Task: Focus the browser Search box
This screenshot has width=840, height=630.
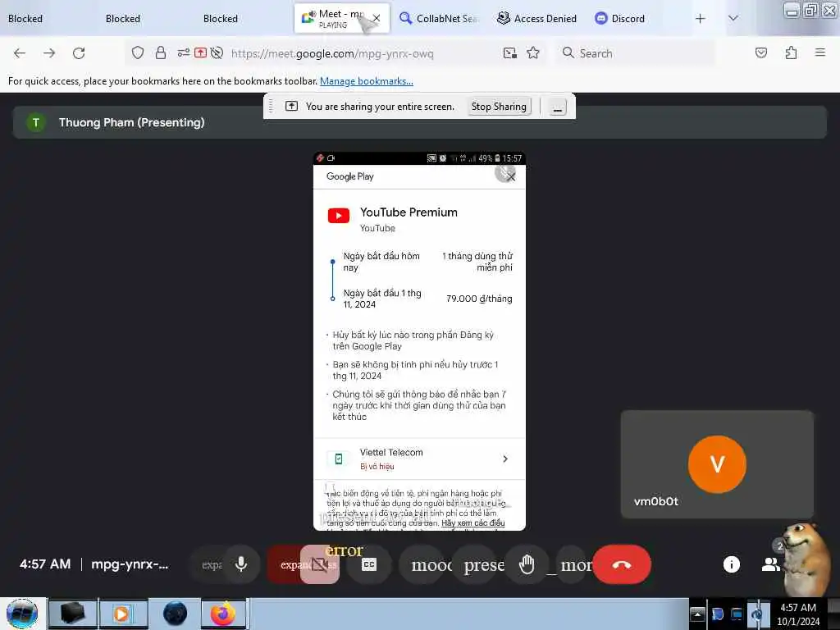Action: [637, 53]
